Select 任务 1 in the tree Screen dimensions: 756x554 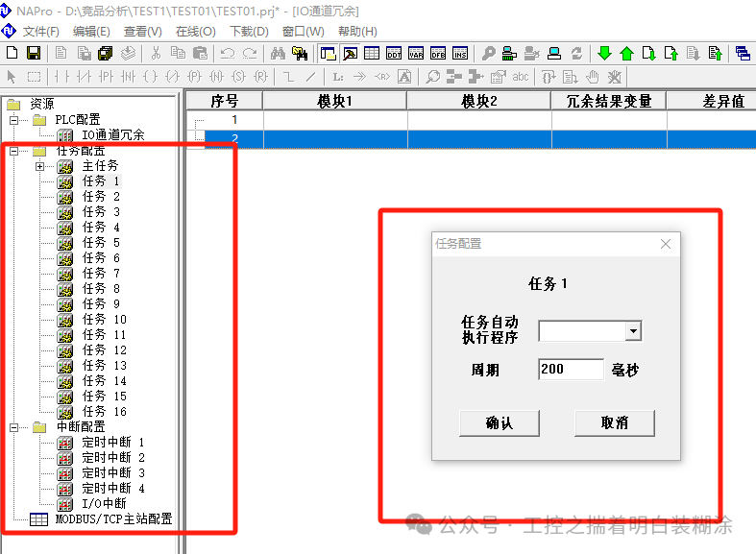101,181
